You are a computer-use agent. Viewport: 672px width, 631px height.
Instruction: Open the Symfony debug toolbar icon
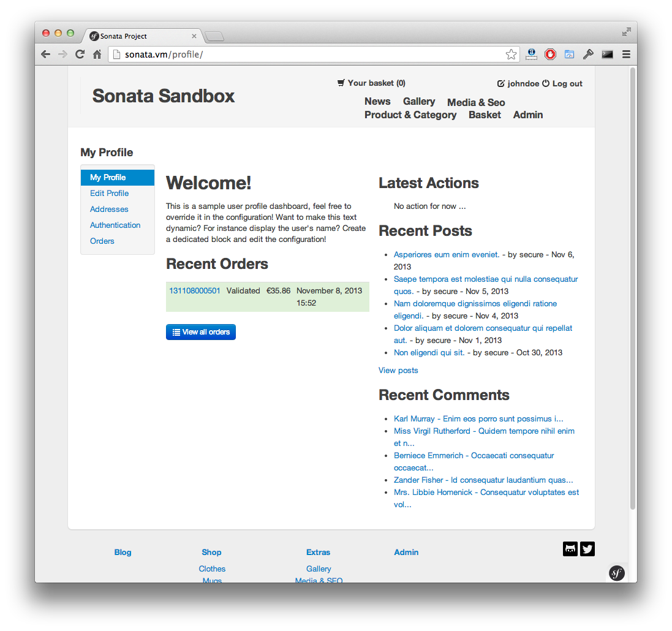pos(616,573)
